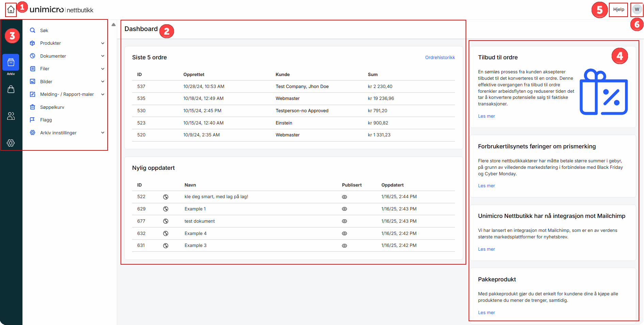Click the Produkter cube icon
The width and height of the screenshot is (644, 325).
[32, 43]
